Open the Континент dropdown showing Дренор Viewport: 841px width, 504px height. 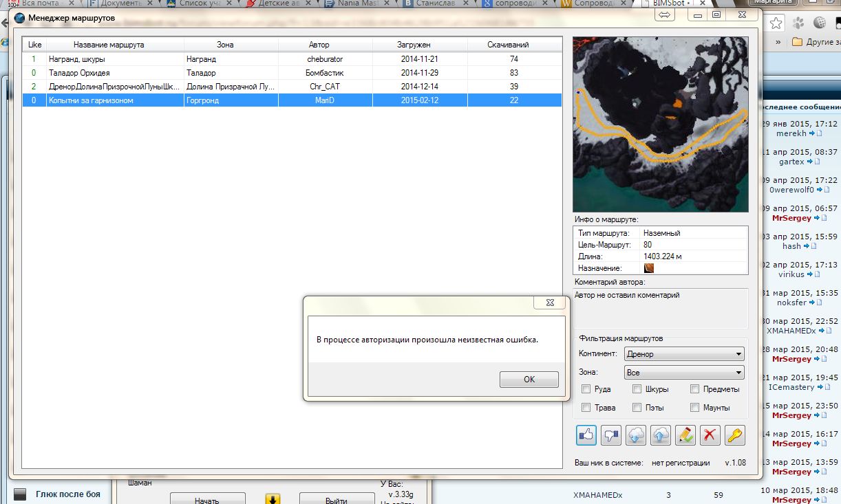click(x=683, y=354)
